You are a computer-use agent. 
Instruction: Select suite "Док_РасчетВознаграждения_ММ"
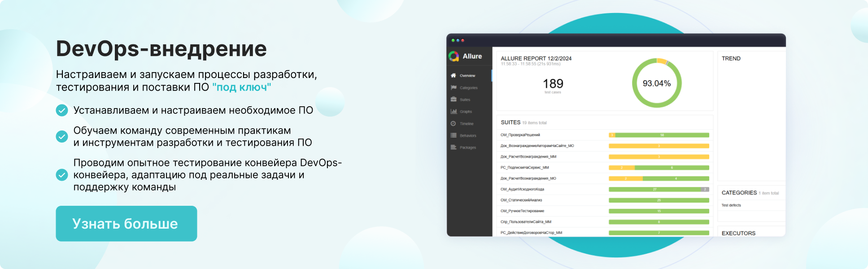click(528, 156)
